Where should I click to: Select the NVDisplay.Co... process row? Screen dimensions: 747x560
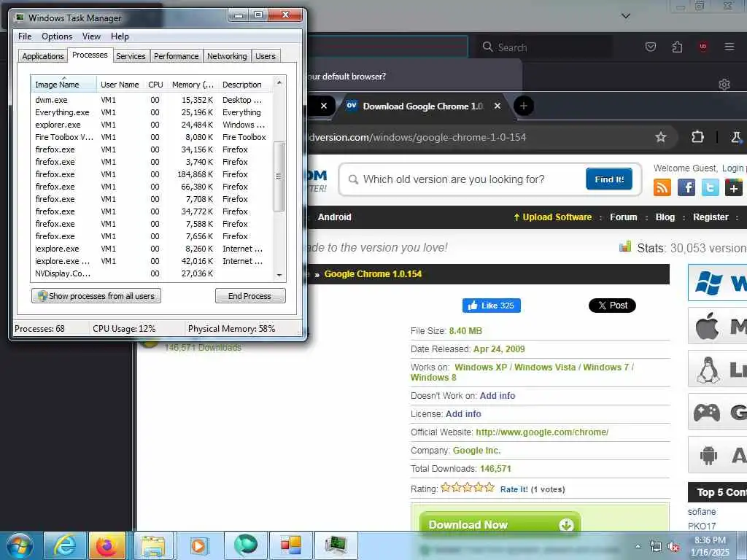click(152, 273)
